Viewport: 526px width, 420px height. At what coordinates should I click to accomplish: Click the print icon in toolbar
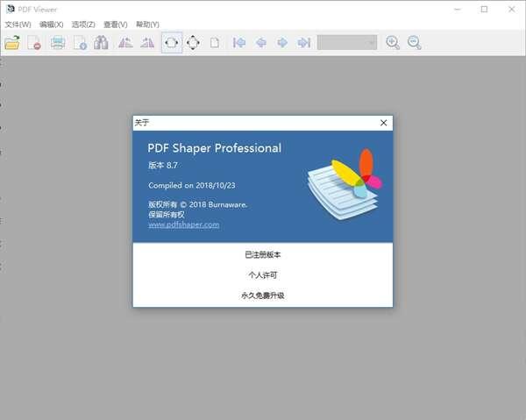coord(58,42)
